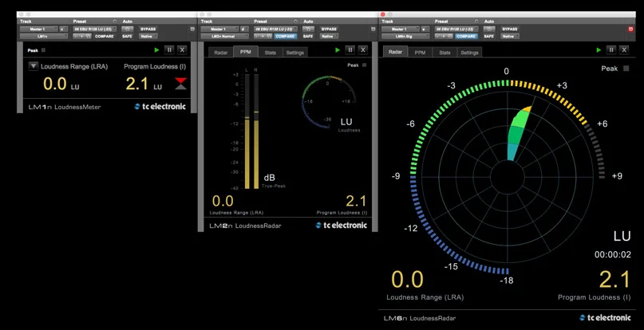The width and height of the screenshot is (644, 330).
Task: Open Settings tab in LM6n window
Action: tap(469, 53)
